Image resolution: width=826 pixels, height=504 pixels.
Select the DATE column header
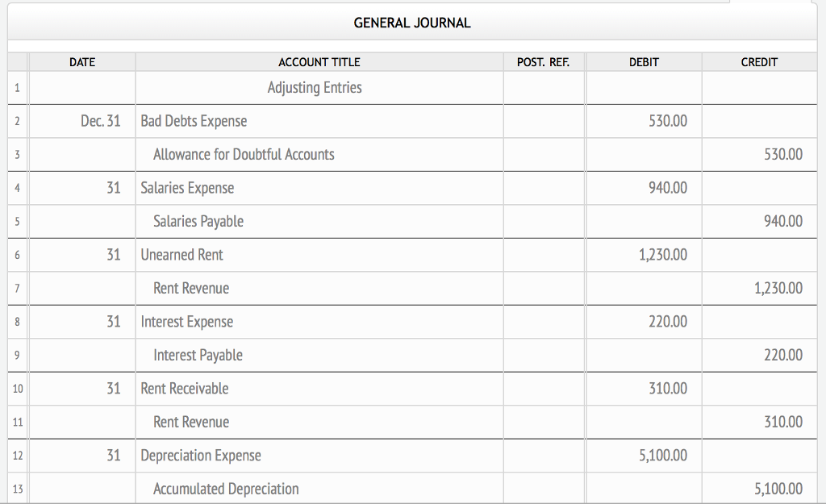pos(81,62)
